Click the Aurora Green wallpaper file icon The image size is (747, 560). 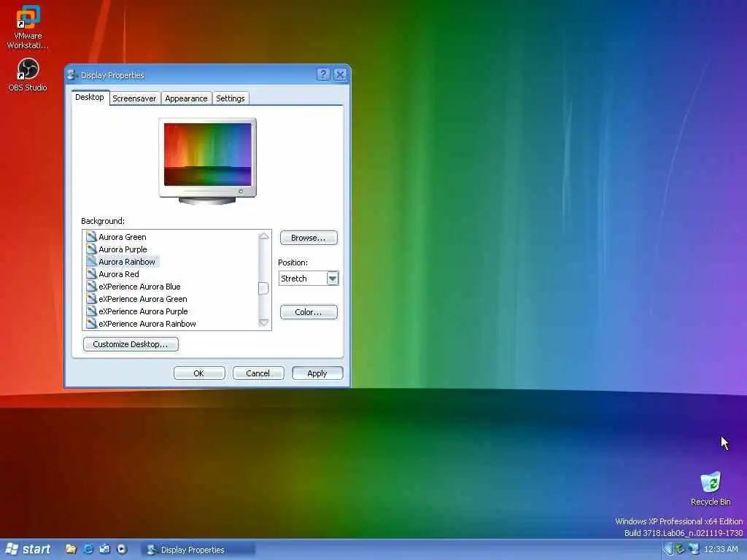91,236
